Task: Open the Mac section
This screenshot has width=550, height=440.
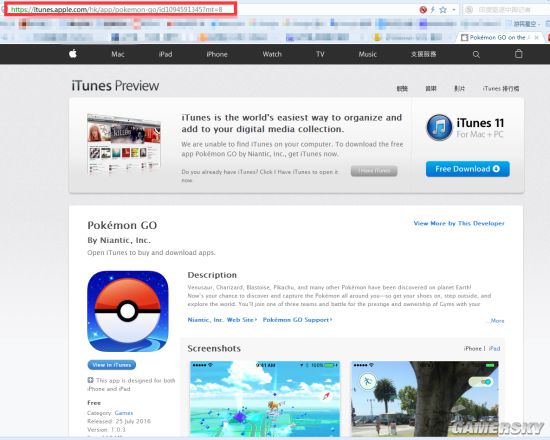Action: tap(118, 54)
